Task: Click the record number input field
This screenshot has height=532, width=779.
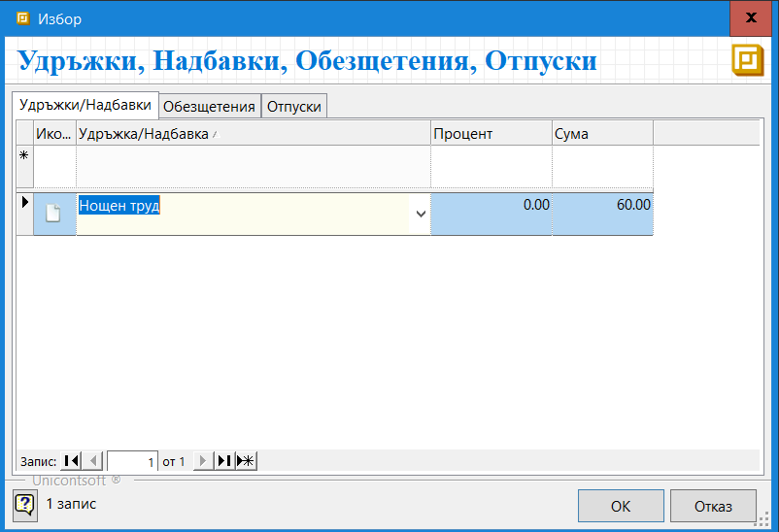Action: 132,461
